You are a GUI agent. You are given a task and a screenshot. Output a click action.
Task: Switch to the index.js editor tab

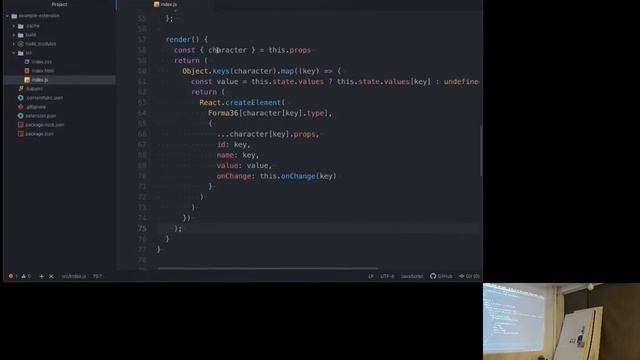(x=165, y=4)
